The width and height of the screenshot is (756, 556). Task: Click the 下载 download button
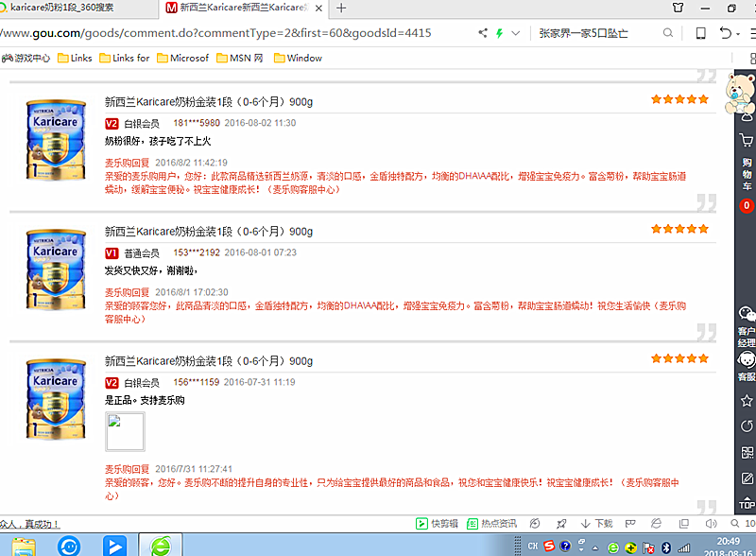point(597,524)
